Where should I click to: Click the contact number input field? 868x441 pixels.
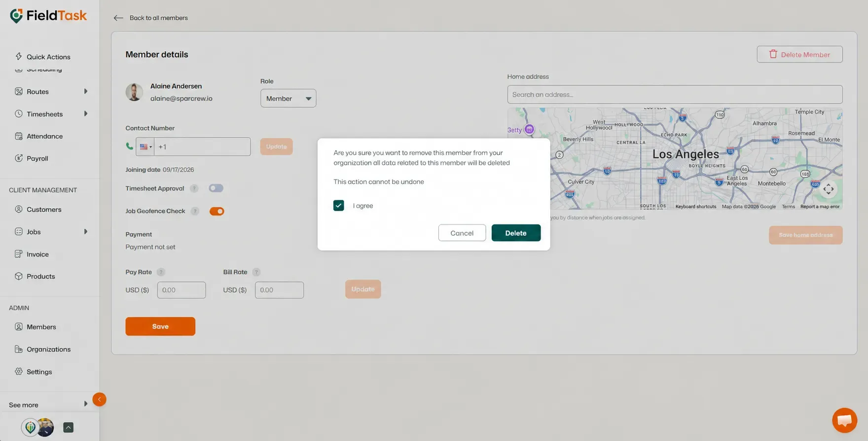[202, 147]
